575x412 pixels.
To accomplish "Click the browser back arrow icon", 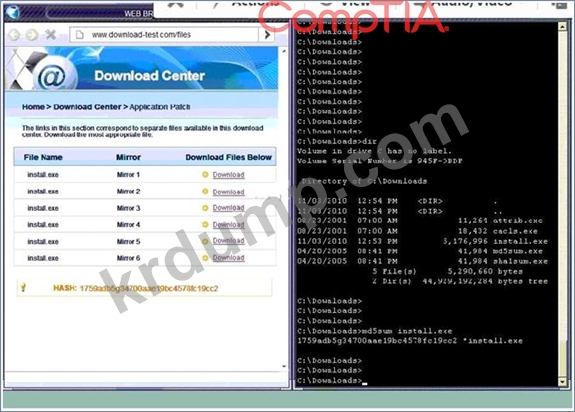I will (x=14, y=35).
